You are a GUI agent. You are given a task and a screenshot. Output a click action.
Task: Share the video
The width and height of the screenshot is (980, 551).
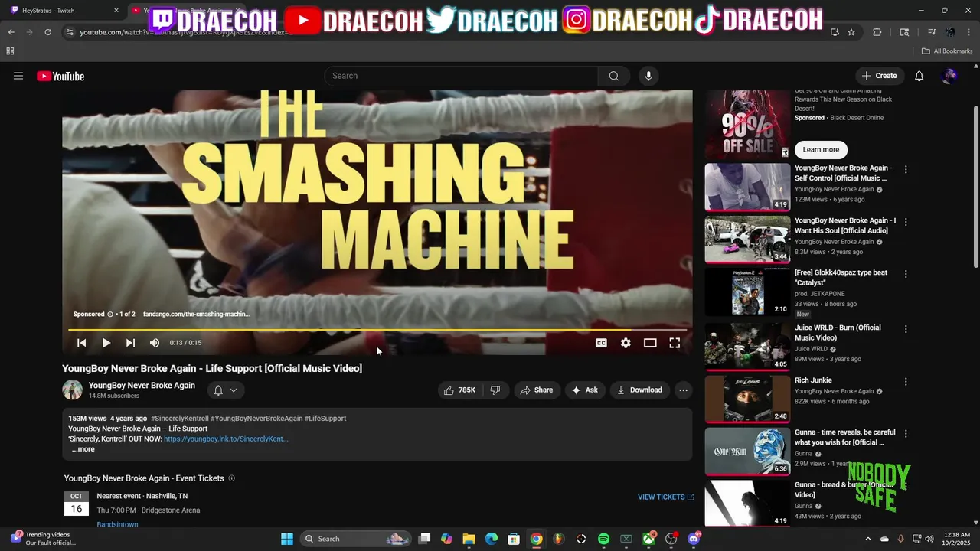coord(536,390)
